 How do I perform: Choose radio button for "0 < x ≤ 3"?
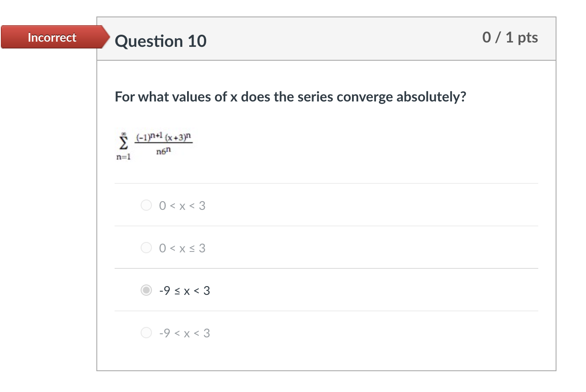(146, 248)
